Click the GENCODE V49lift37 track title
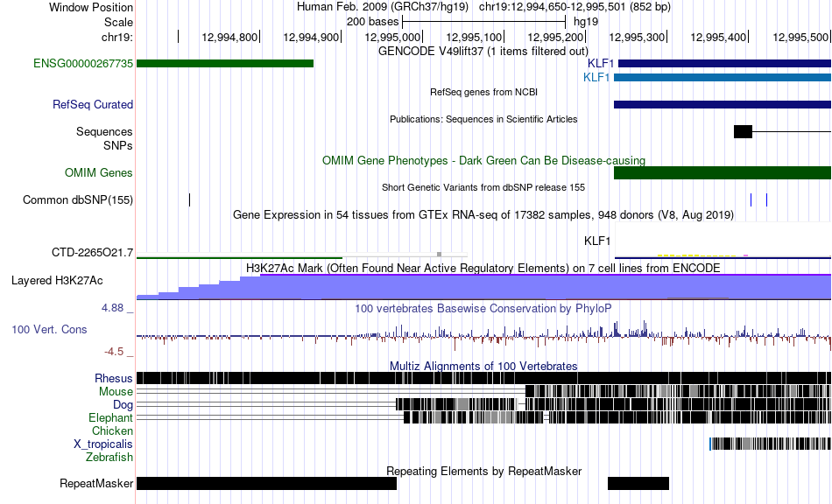This screenshot has height=504, width=832. pyautogui.click(x=483, y=52)
